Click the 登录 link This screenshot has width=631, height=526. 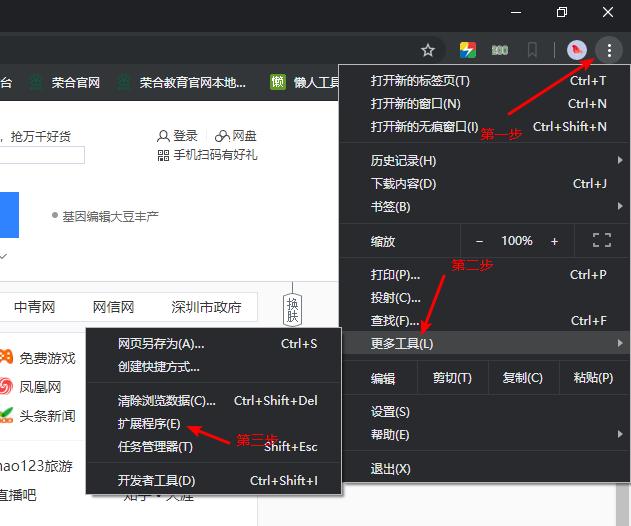186,136
